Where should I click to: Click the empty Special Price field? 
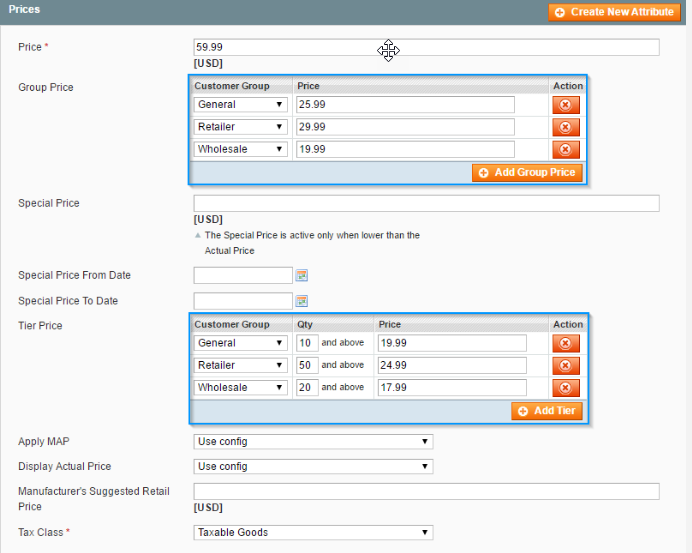coord(426,203)
